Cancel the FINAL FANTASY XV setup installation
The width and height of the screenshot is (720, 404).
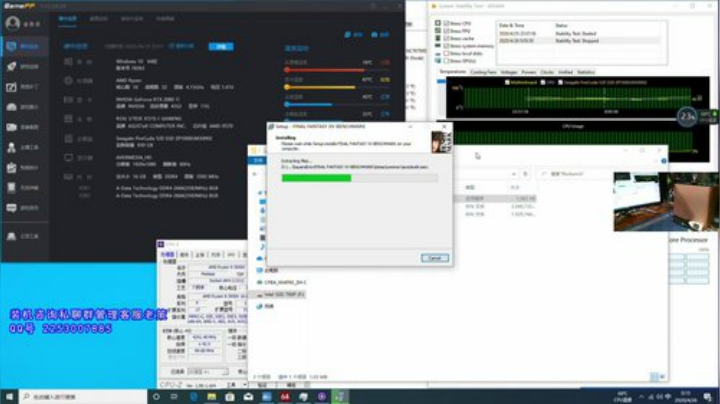point(434,258)
